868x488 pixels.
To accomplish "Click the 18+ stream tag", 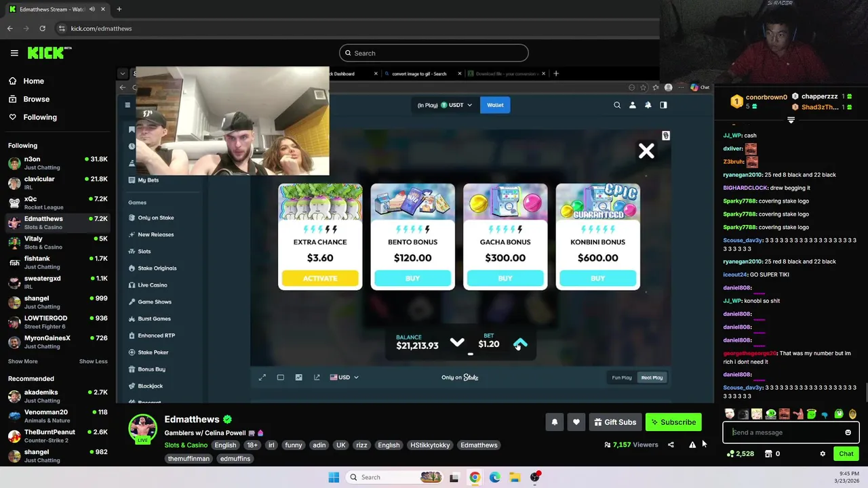I will [252, 445].
